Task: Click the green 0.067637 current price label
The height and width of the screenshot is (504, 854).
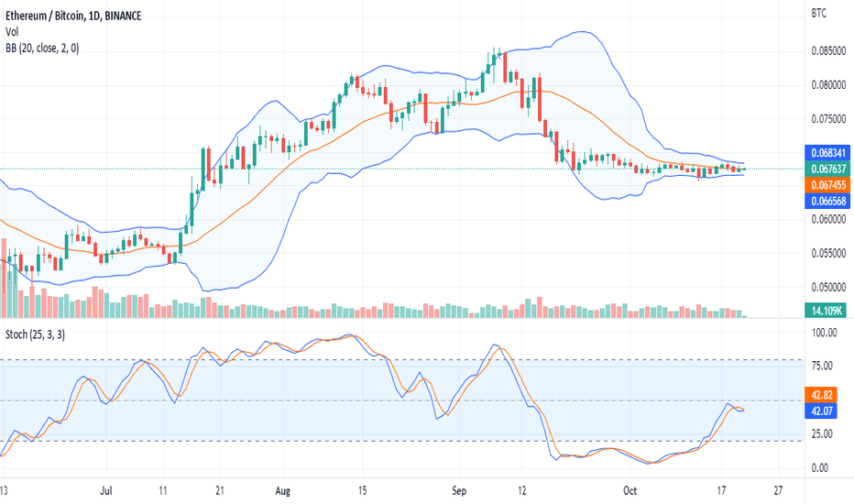Action: click(827, 169)
